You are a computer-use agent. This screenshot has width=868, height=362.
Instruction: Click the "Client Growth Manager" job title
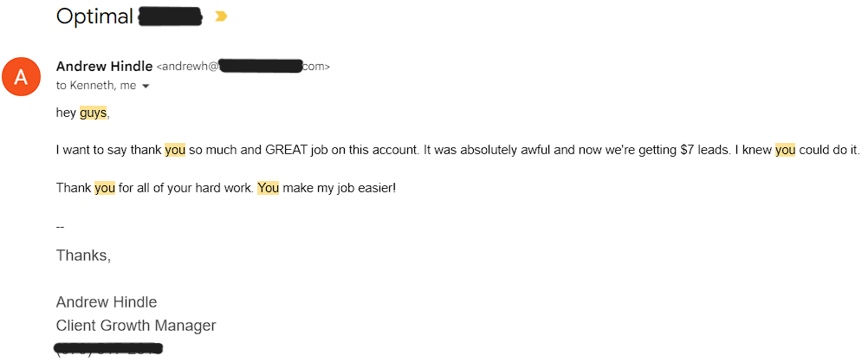point(136,326)
